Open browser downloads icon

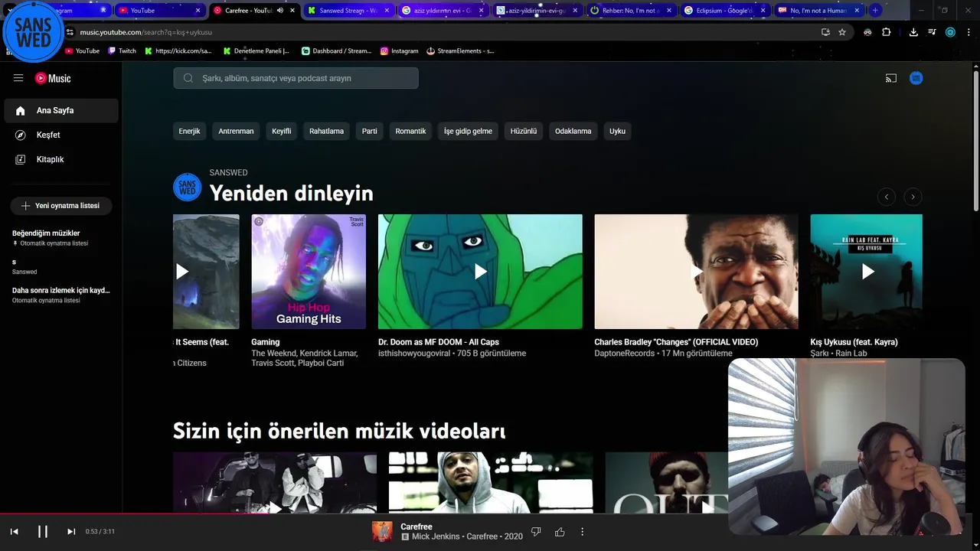913,32
